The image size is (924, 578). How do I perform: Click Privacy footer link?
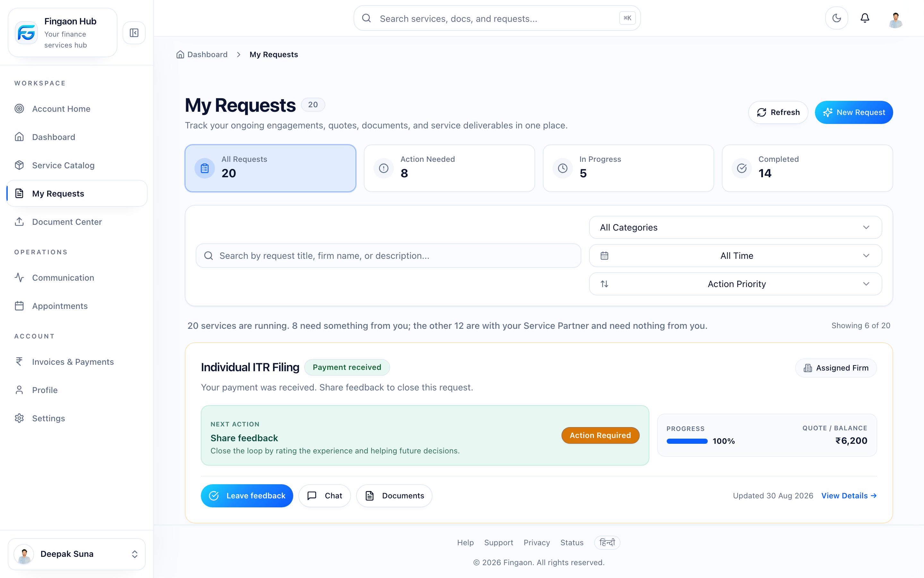(537, 542)
